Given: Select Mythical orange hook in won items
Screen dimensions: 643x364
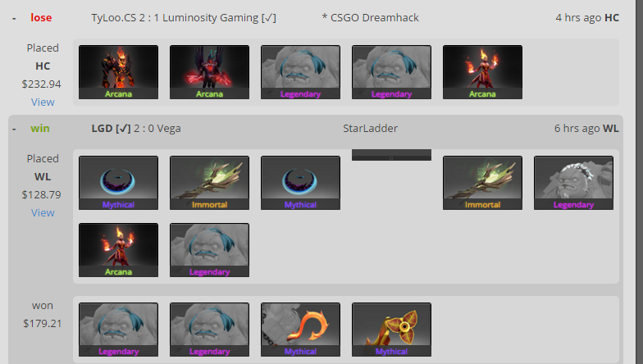Looking at the screenshot, I should coord(300,330).
